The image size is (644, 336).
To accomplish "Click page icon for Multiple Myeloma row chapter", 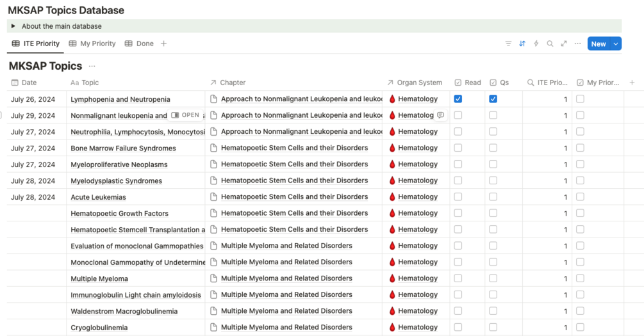I will tap(213, 278).
